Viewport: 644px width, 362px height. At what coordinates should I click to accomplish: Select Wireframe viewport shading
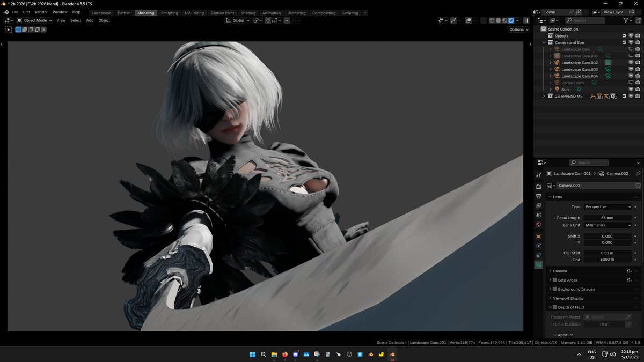point(492,20)
